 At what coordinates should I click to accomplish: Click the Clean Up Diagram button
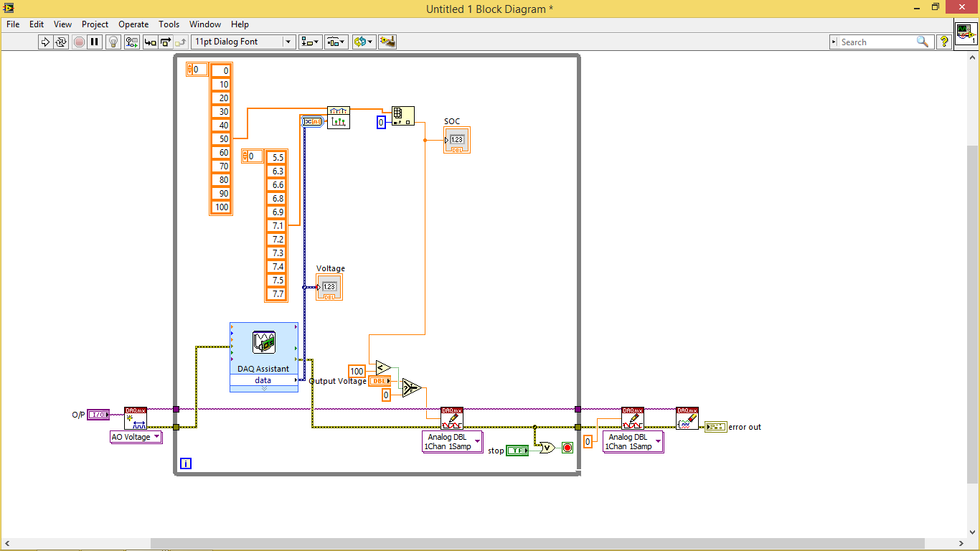click(x=387, y=42)
